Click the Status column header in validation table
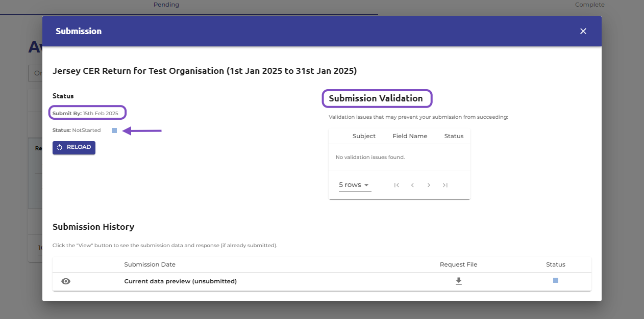 pos(454,136)
